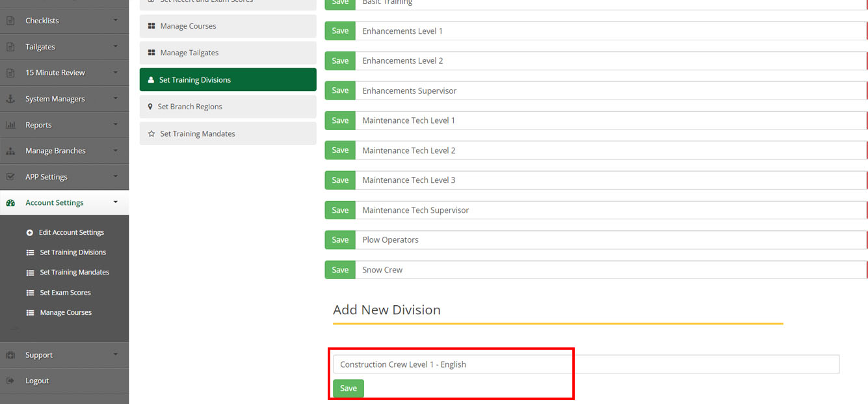This screenshot has width=868, height=404.
Task: Select Set Training Mandates in middle panel
Action: (x=228, y=133)
